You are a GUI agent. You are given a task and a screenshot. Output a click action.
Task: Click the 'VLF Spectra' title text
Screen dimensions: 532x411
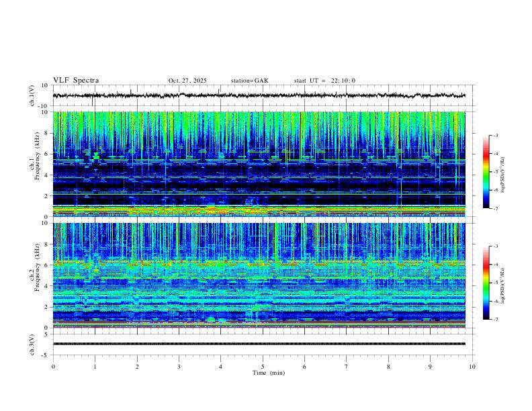coord(76,81)
